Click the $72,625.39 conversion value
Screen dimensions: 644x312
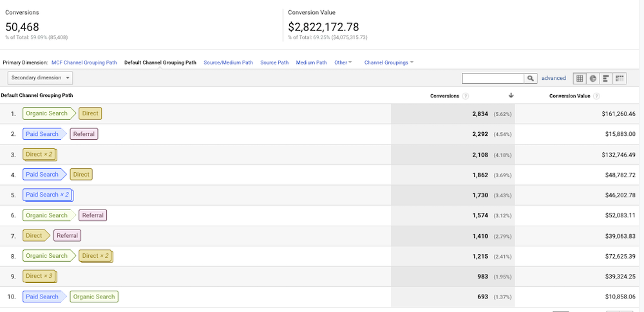[620, 256]
